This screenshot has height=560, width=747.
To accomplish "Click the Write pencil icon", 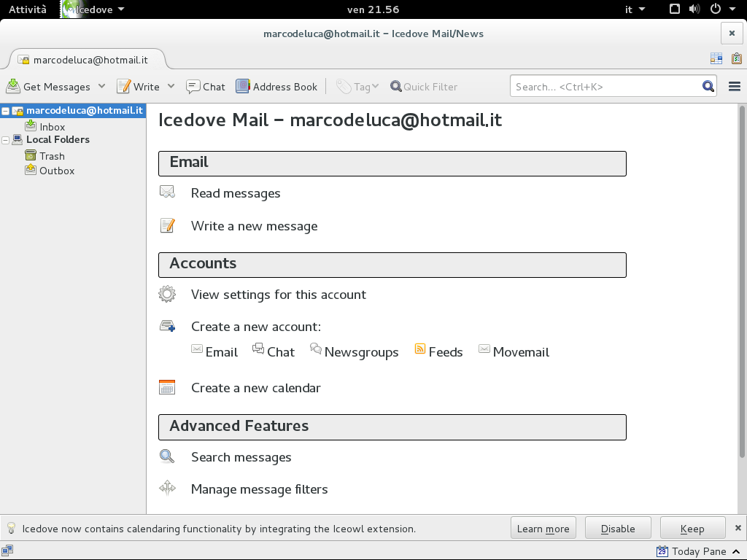I will (x=123, y=86).
